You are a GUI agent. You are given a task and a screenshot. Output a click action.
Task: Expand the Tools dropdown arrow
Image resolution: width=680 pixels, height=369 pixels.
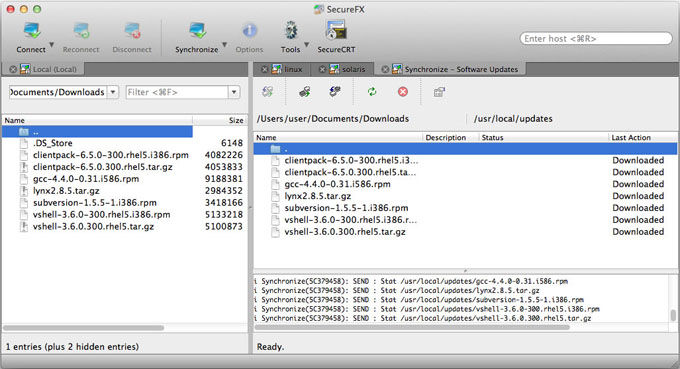[x=307, y=45]
